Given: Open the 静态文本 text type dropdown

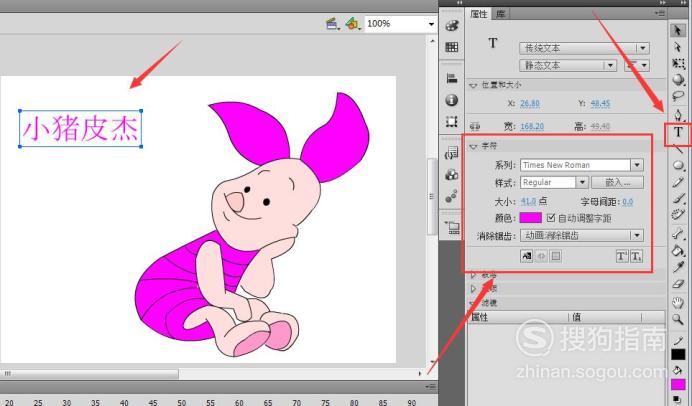Looking at the screenshot, I should point(568,66).
